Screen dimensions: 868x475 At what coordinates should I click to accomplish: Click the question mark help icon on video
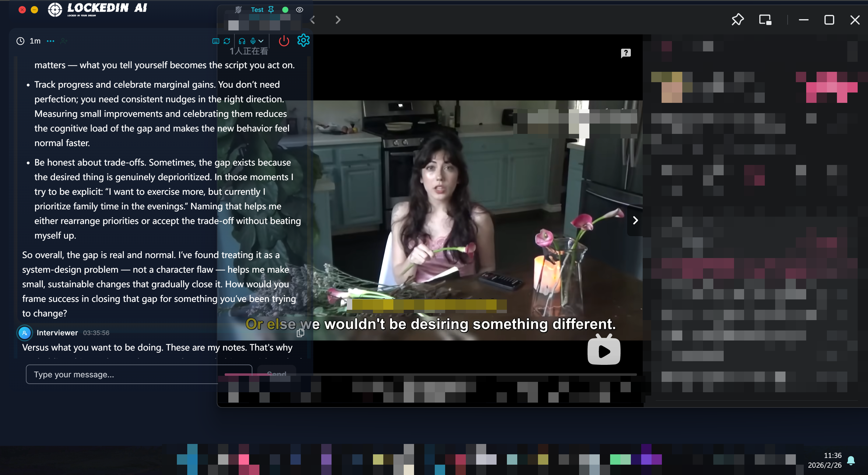click(x=625, y=53)
